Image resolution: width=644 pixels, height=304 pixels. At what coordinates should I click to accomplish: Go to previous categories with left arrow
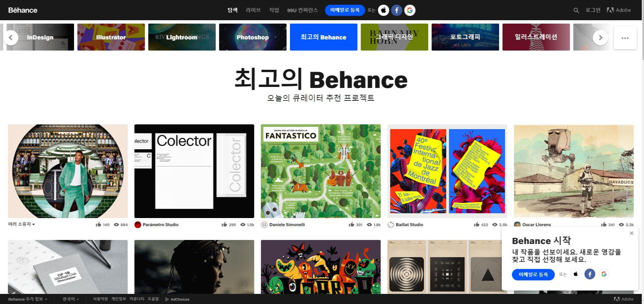tap(11, 37)
